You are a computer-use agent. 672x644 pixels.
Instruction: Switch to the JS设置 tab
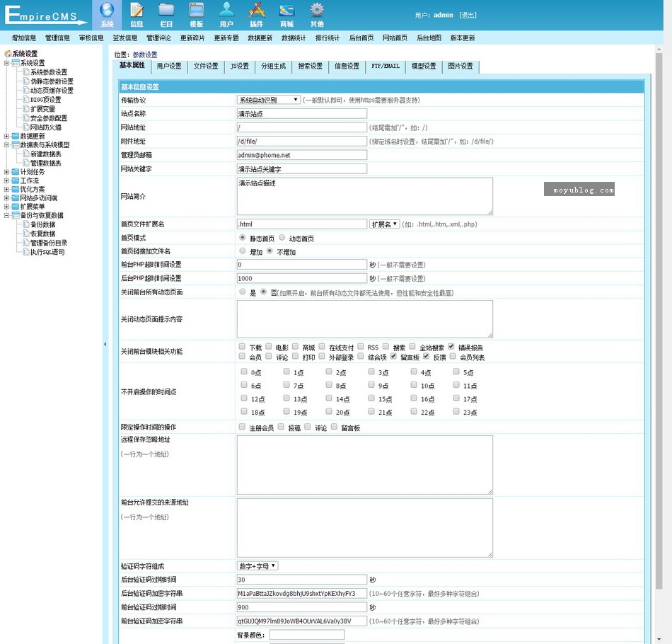point(240,66)
